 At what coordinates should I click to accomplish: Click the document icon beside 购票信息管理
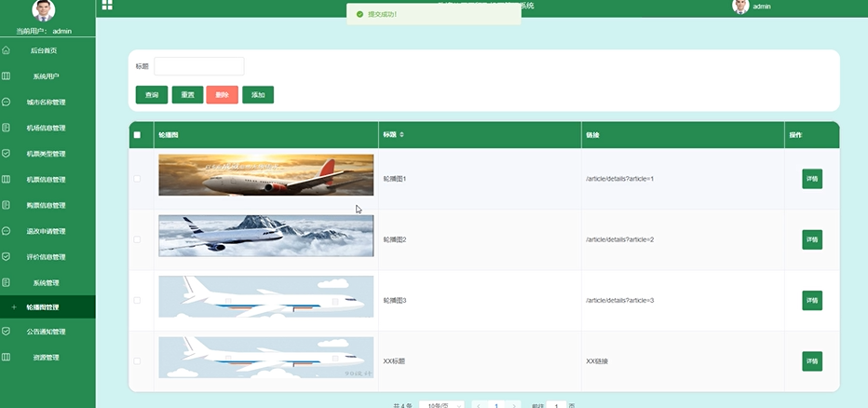pos(7,205)
